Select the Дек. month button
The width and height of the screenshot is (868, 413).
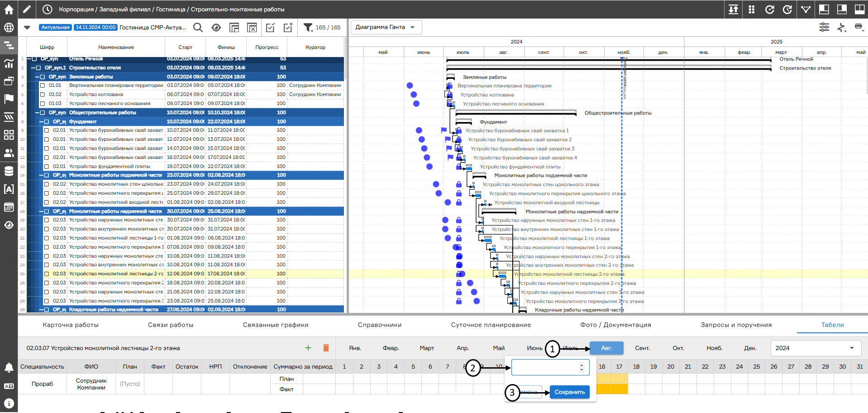click(x=750, y=348)
